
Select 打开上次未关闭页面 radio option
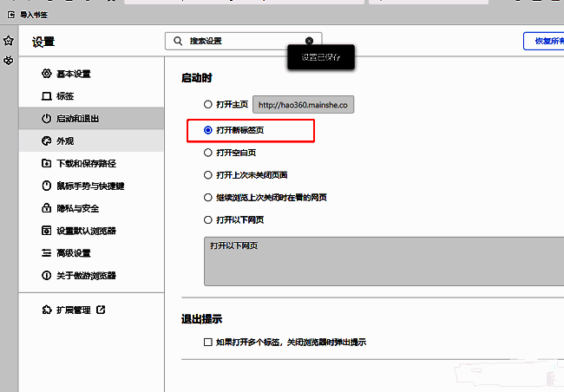click(x=207, y=175)
